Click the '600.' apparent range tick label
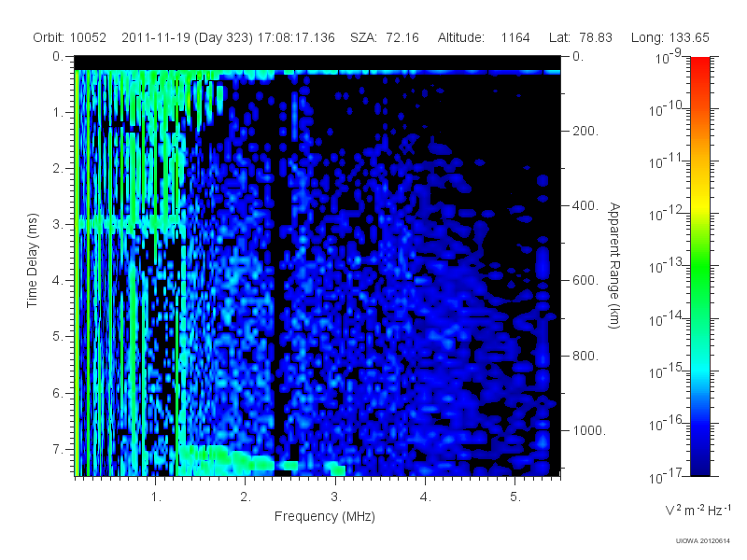Viewport: 747px width, 560px height. pyautogui.click(x=585, y=281)
